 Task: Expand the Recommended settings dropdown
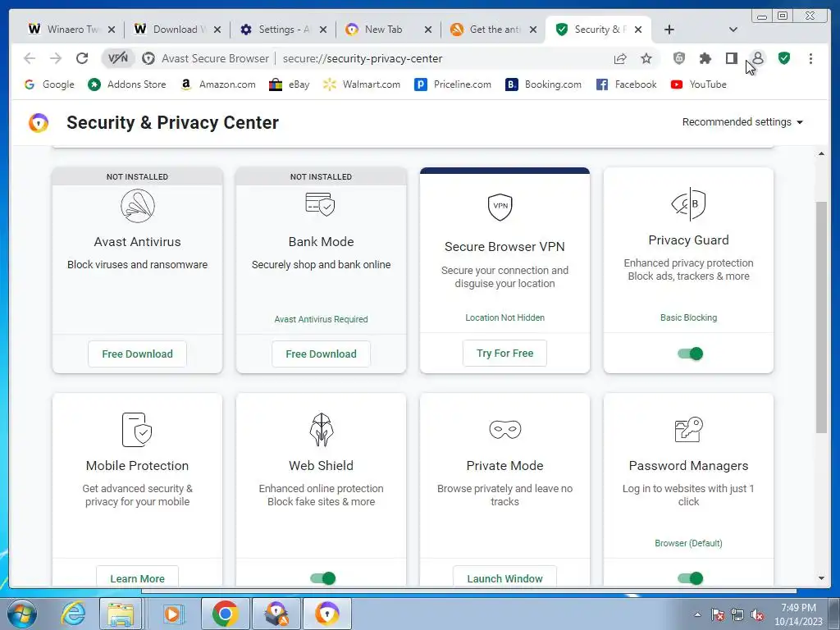pos(742,122)
